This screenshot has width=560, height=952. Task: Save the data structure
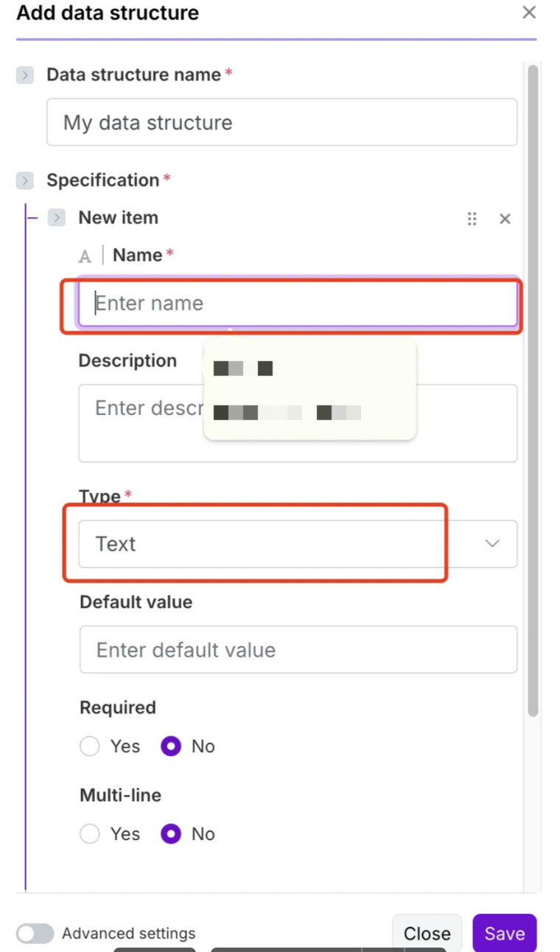[504, 934]
